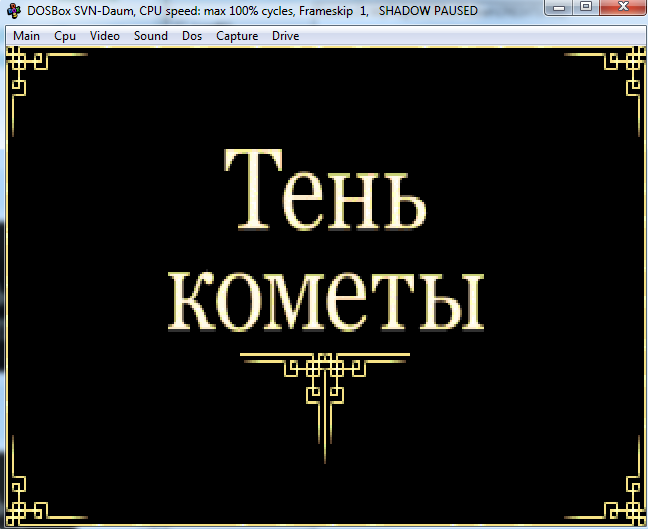The image size is (648, 529).
Task: Close the DOSBox window
Action: click(623, 7)
